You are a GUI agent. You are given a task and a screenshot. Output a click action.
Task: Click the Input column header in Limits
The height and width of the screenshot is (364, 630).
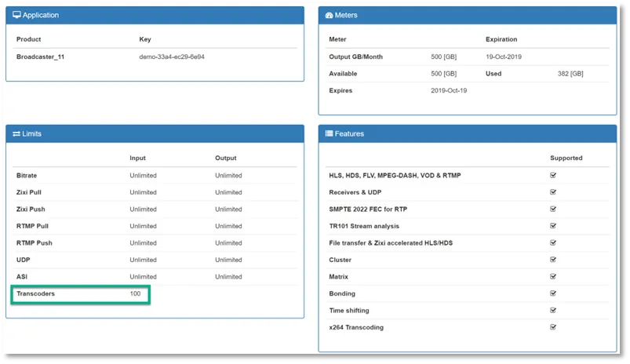coord(137,158)
